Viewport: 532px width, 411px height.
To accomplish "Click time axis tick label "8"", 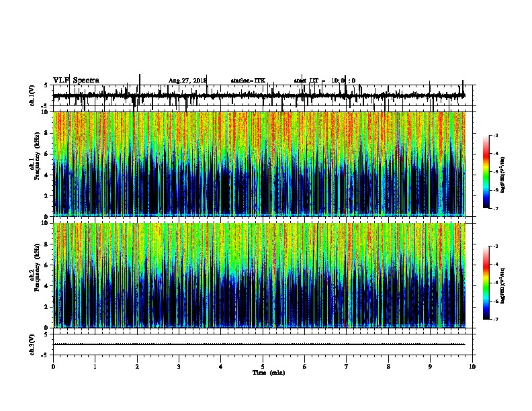I will (x=388, y=367).
